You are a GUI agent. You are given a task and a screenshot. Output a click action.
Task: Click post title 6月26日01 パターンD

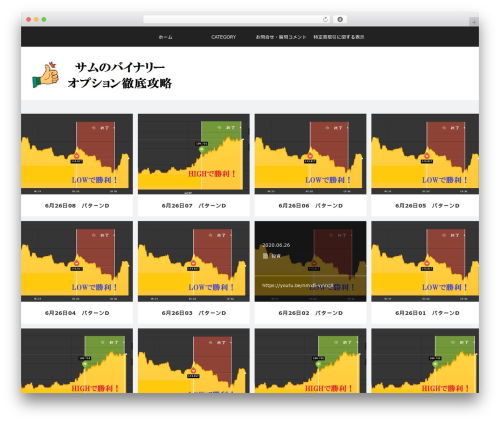coord(427,313)
